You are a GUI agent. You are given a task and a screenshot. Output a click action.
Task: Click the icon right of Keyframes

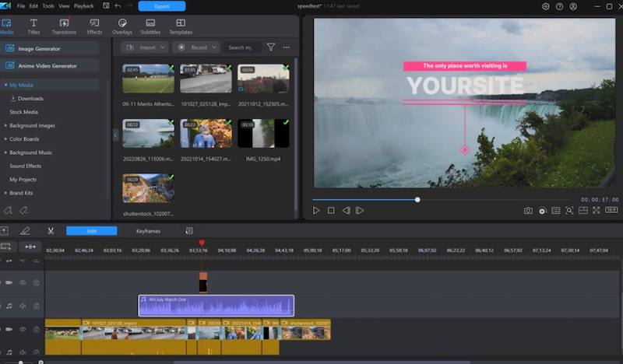click(189, 231)
